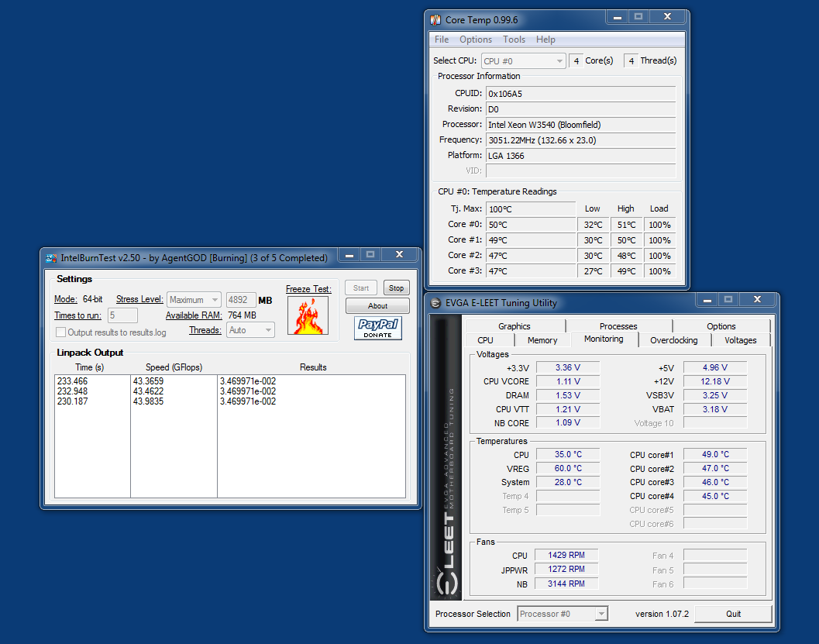The image size is (819, 644).
Task: Click the Quit button in E-LEET
Action: pyautogui.click(x=733, y=614)
